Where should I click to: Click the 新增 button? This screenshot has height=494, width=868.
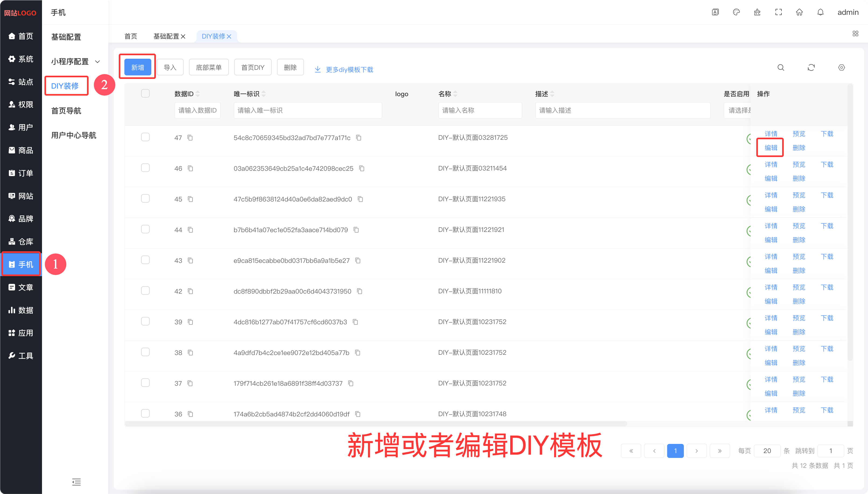click(138, 68)
